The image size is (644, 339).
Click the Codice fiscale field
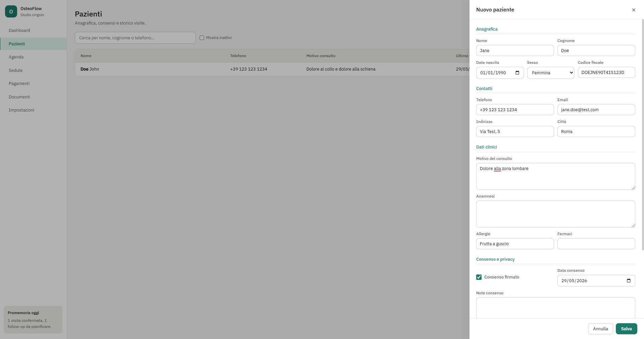point(606,72)
